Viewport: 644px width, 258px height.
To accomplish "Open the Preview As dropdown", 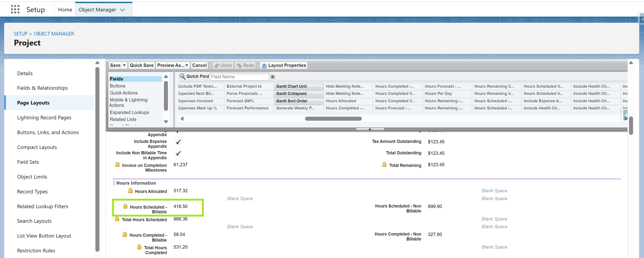I will [x=173, y=65].
